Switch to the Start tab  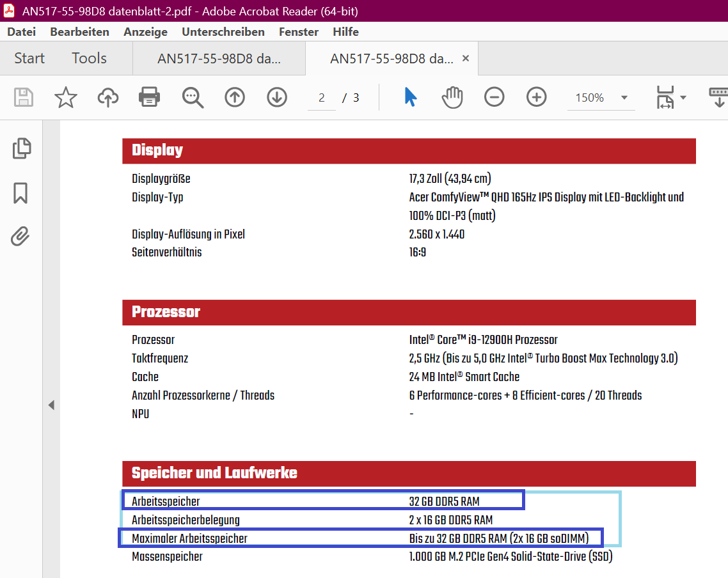click(29, 58)
